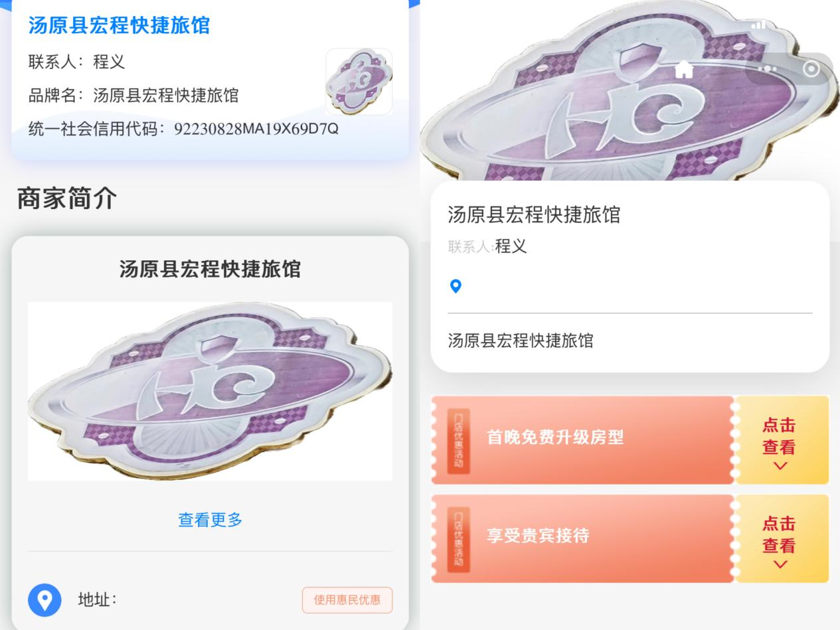The height and width of the screenshot is (630, 840).
Task: Tap the blue pin beside 地址
Action: tap(44, 599)
